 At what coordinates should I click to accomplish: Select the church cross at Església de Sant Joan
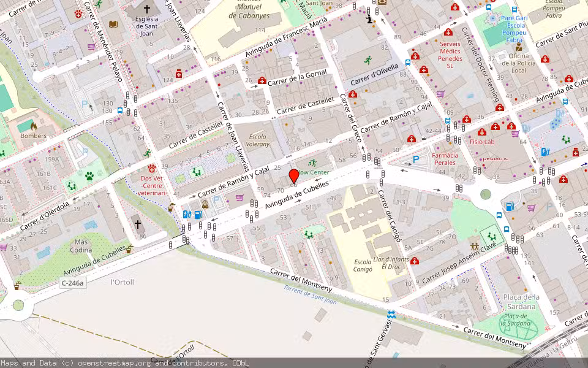[146, 9]
